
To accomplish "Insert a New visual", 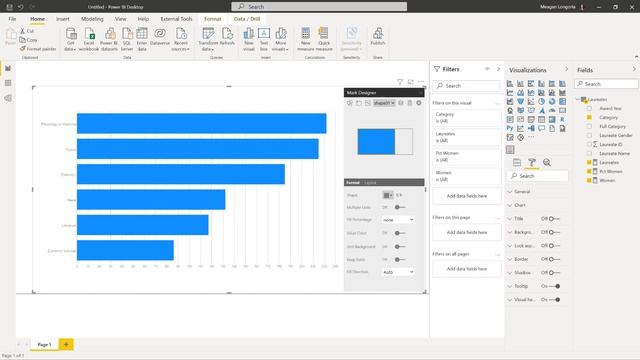I will point(249,39).
